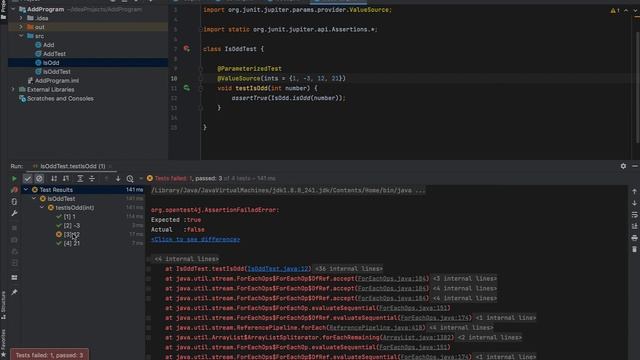Toggle the Show Passed tests checkmark filter
Viewport: 640px width, 360px height.
tap(27, 179)
